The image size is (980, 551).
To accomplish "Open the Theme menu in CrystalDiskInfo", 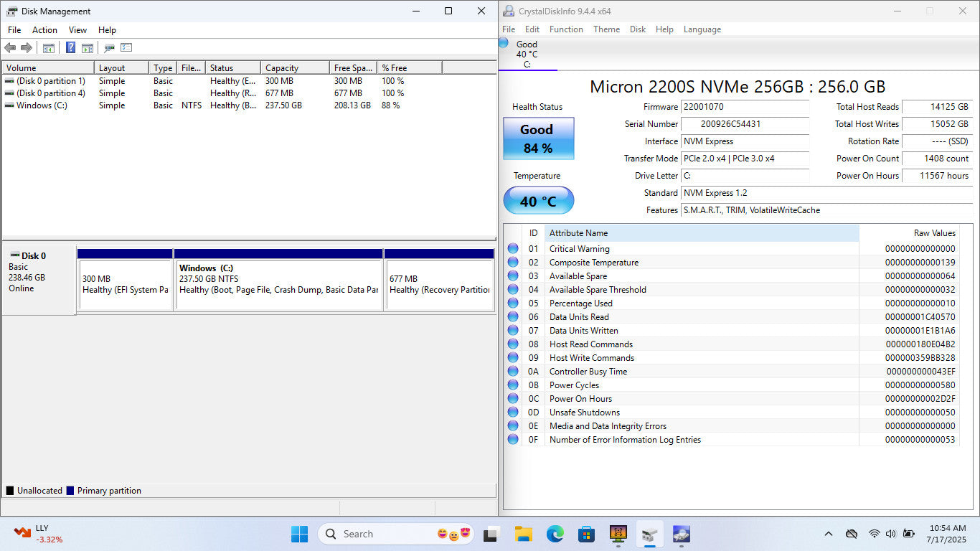I will (x=606, y=29).
